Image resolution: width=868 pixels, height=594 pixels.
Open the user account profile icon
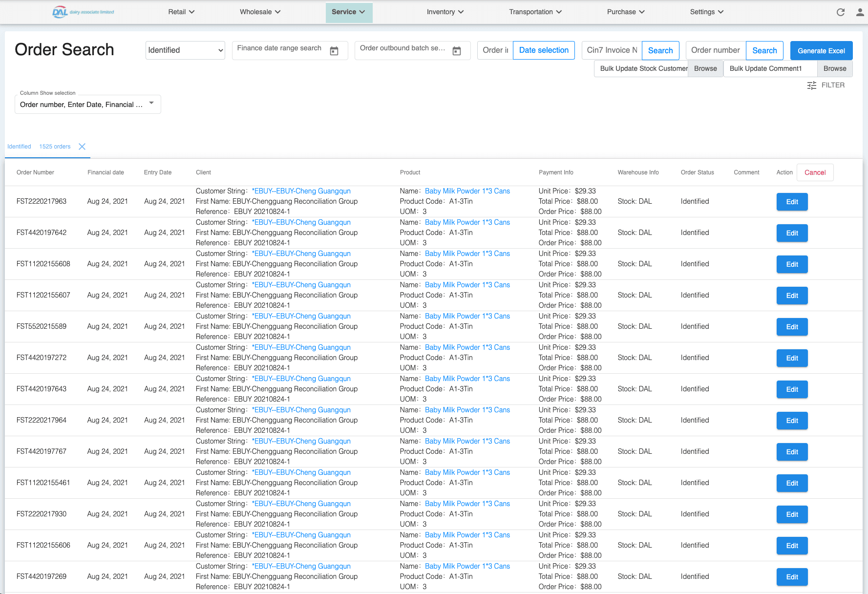(860, 12)
